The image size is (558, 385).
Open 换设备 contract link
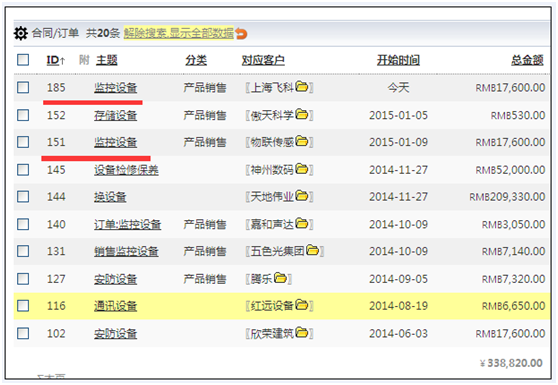pos(110,197)
